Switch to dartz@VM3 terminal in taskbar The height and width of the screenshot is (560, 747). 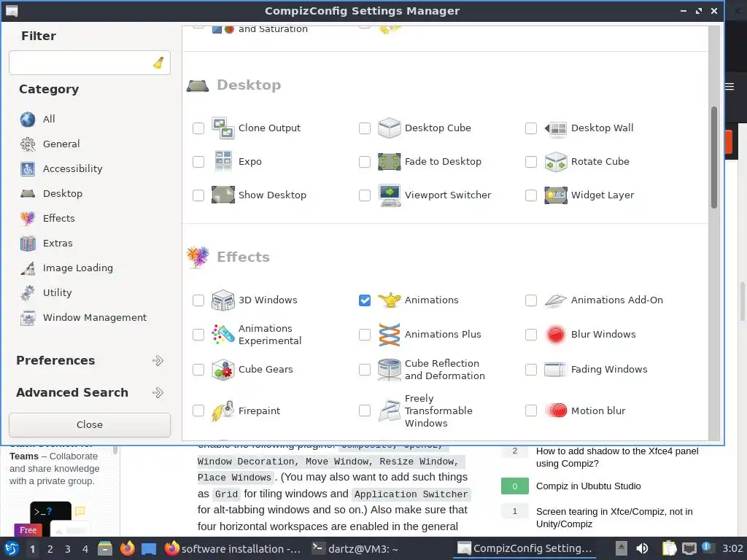pos(355,548)
